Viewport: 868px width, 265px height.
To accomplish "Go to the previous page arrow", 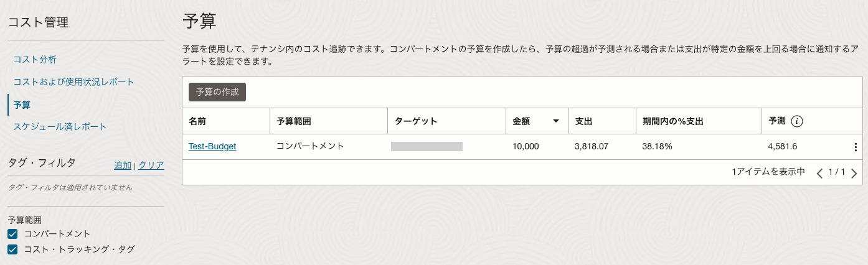I will [x=819, y=173].
